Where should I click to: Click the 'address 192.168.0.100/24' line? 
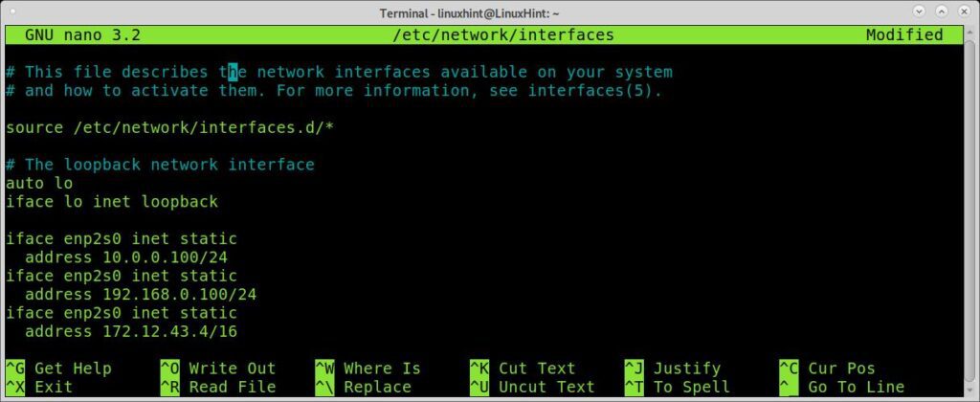point(141,295)
